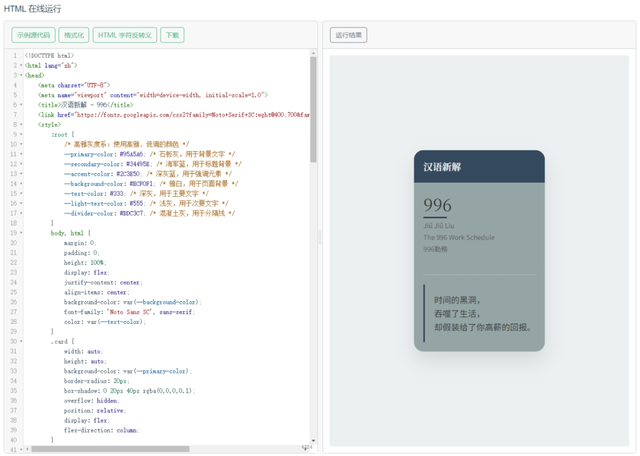The width and height of the screenshot is (640, 456).
Task: Click the box-shadow rgba code line
Action: 129,391
